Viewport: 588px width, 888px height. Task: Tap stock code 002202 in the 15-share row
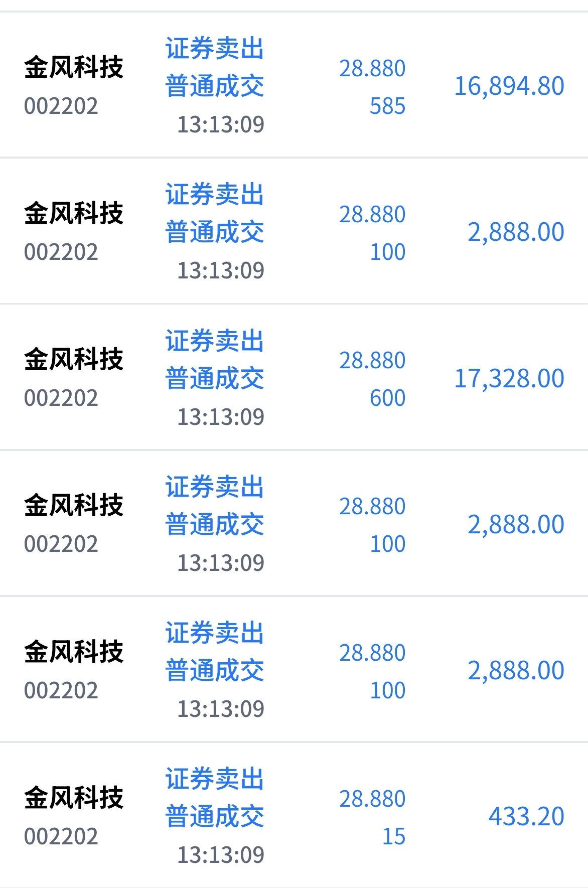coord(61,836)
